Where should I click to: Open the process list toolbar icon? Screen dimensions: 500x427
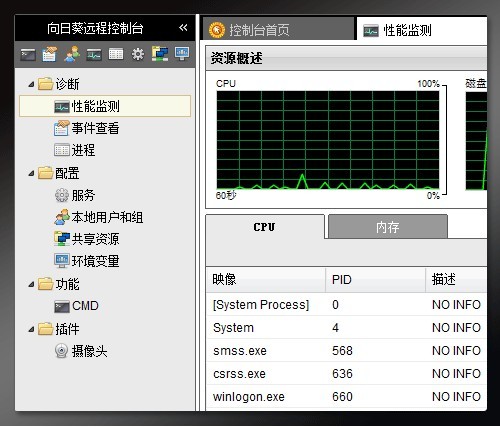(x=116, y=54)
